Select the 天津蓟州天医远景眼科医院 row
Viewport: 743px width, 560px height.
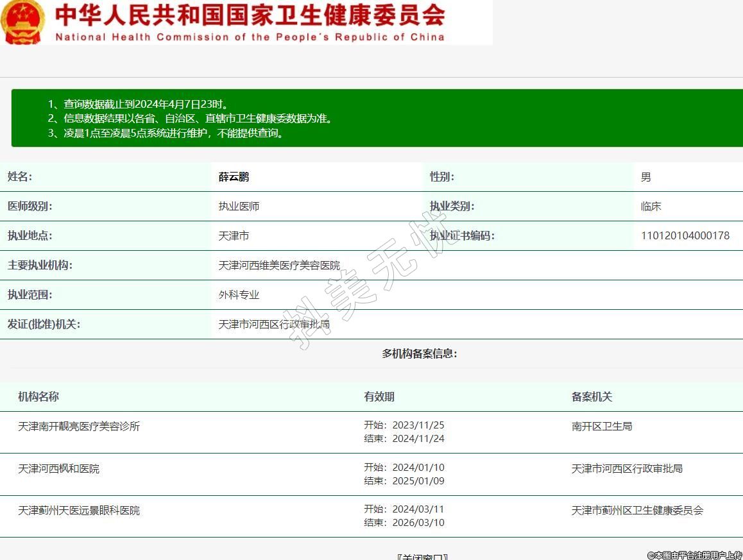(79, 510)
